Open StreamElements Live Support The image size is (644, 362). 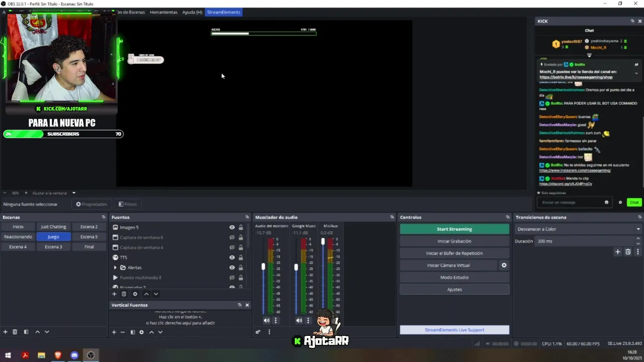454,330
